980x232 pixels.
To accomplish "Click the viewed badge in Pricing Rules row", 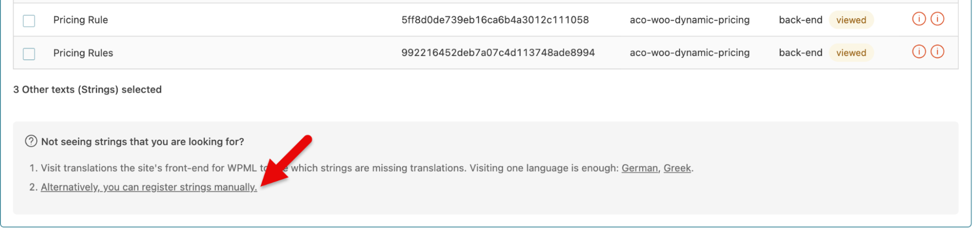I will [x=851, y=53].
